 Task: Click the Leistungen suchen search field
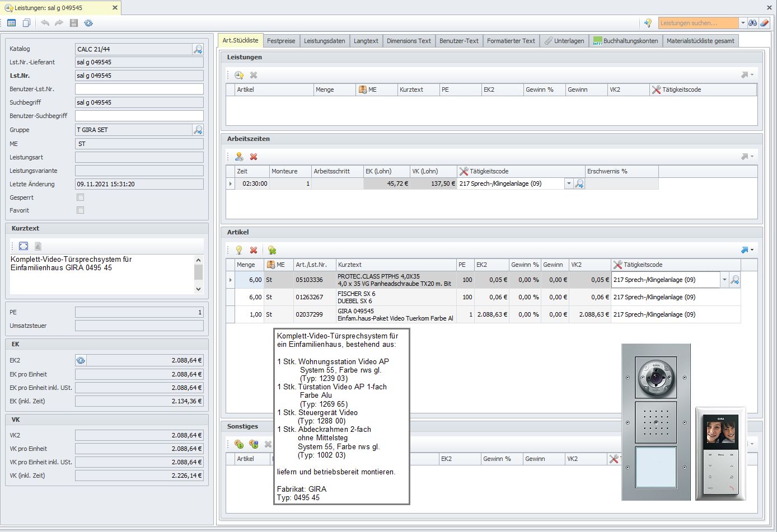coord(699,23)
